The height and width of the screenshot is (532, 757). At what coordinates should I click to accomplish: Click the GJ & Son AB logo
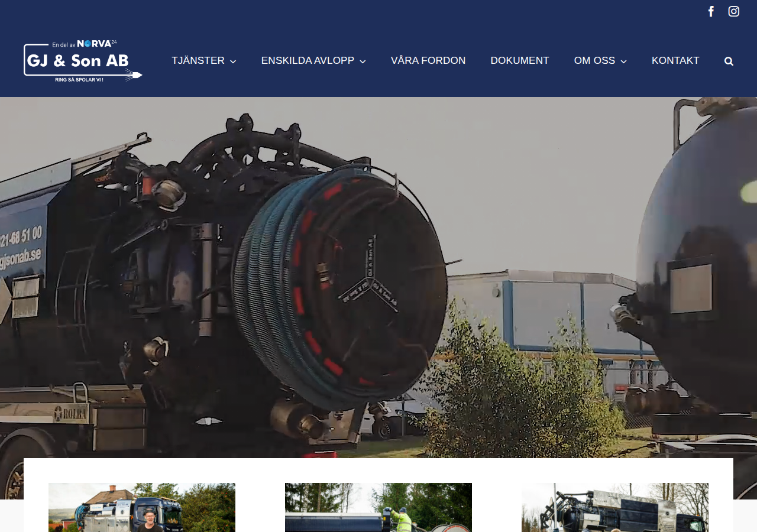click(x=83, y=60)
